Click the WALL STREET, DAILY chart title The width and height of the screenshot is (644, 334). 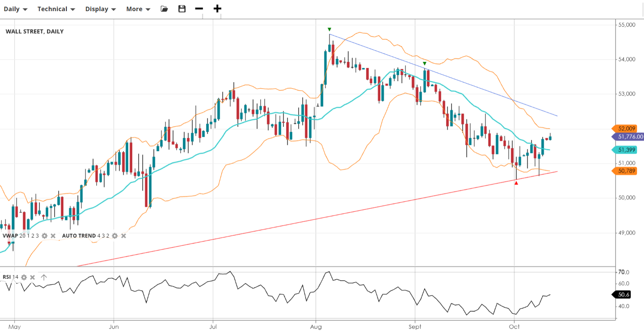[x=34, y=31]
